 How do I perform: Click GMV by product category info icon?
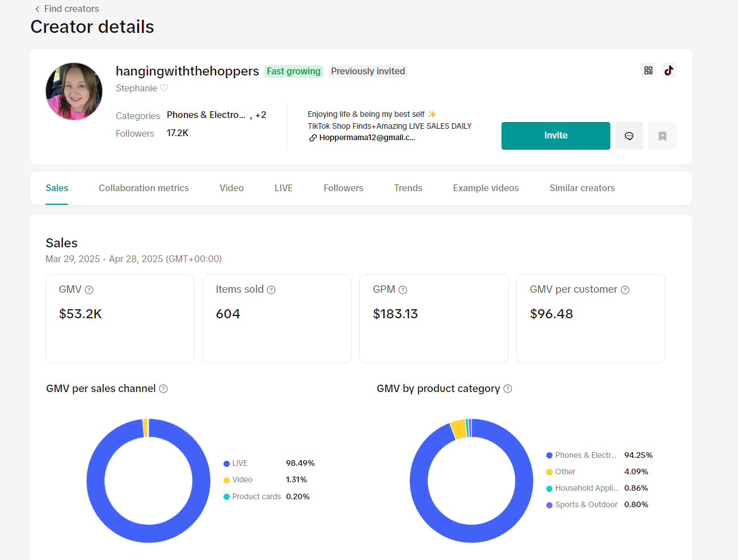pyautogui.click(x=508, y=389)
